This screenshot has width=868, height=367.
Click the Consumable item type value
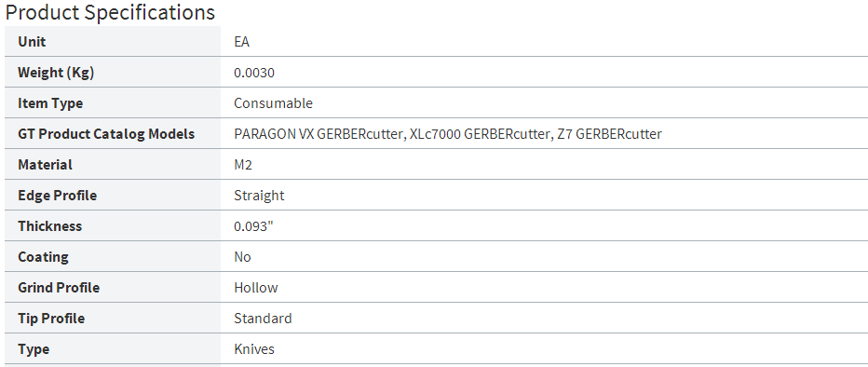(x=273, y=103)
